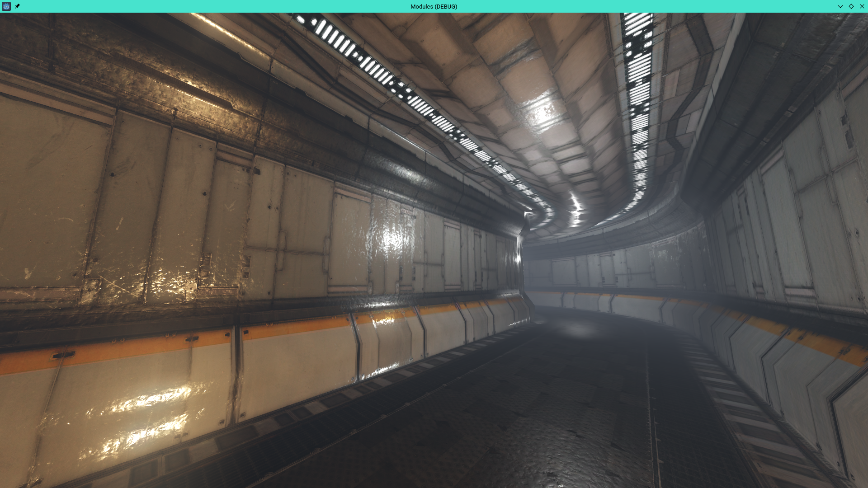Maximize the Modules (DEBUG) window
This screenshot has height=488, width=868.
(851, 6)
